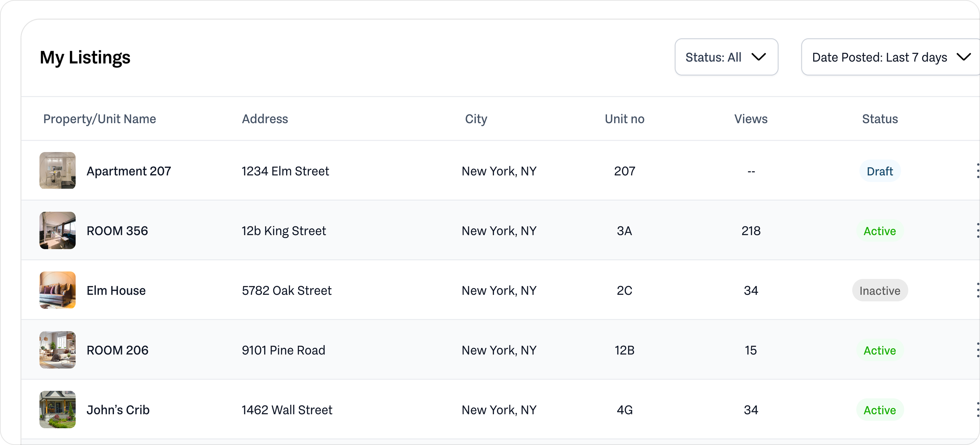Click the Elm House views count of 34
980x445 pixels.
[x=751, y=290]
